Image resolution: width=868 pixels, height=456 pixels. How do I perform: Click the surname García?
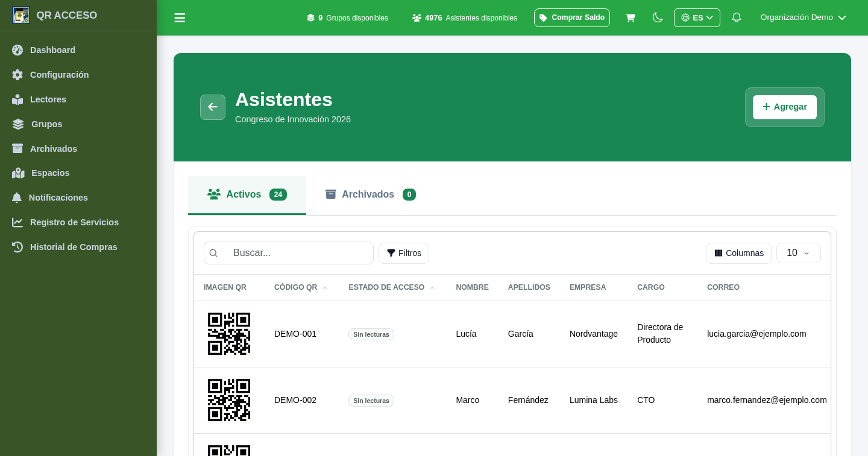pyautogui.click(x=521, y=334)
